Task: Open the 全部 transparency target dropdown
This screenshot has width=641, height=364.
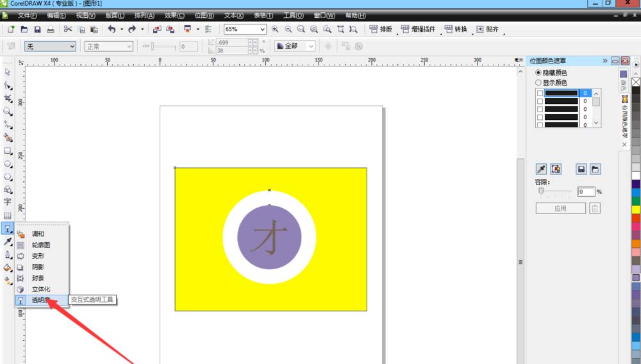Action: (x=311, y=46)
